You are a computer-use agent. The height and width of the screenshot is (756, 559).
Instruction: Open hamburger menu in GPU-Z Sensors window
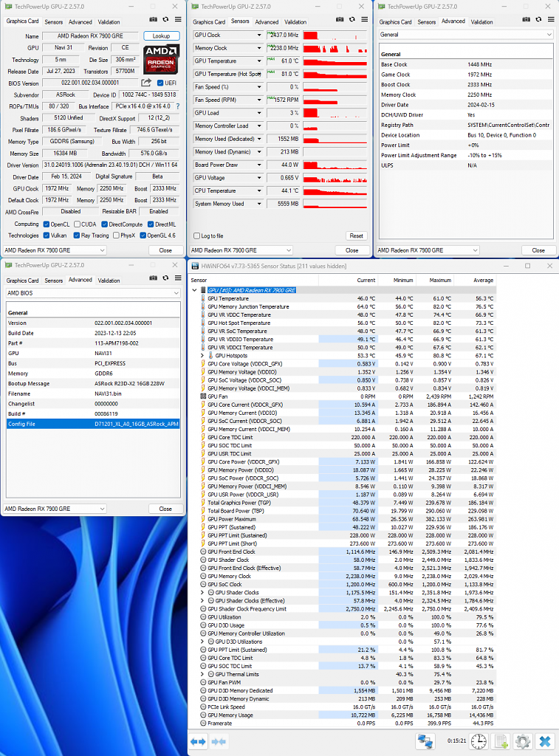coord(365,20)
